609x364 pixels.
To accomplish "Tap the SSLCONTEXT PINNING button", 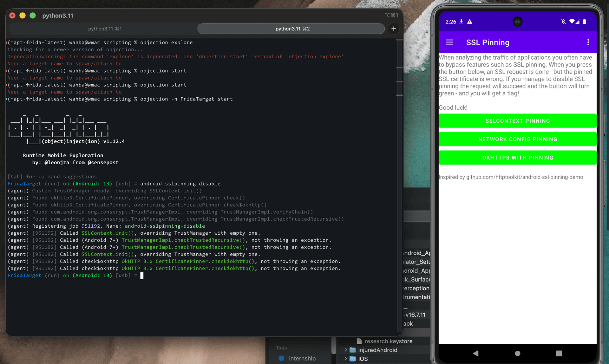I will [518, 121].
